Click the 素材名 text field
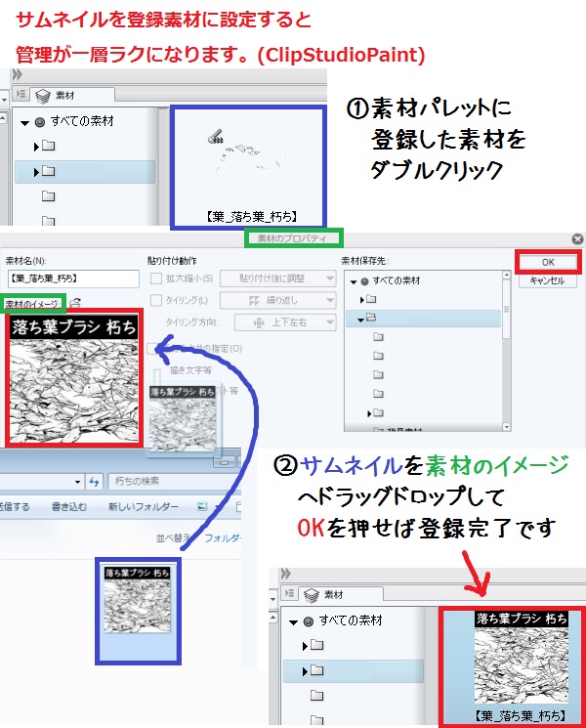 click(73, 278)
